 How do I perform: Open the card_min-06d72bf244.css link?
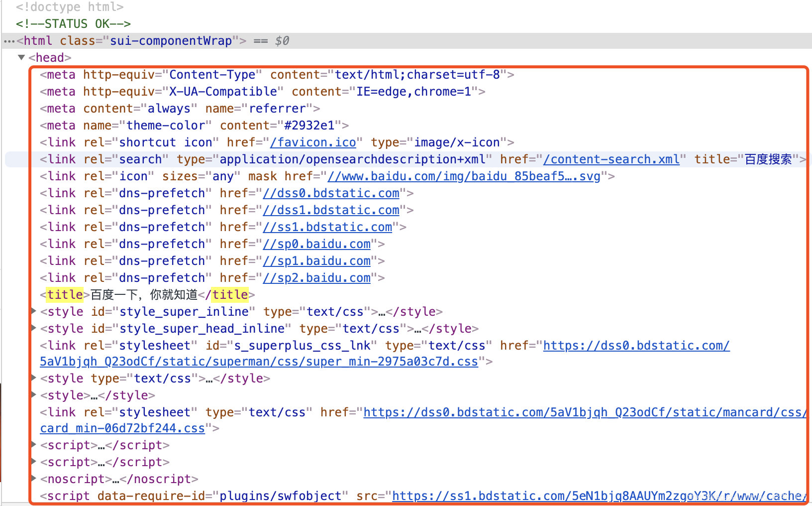(x=122, y=428)
